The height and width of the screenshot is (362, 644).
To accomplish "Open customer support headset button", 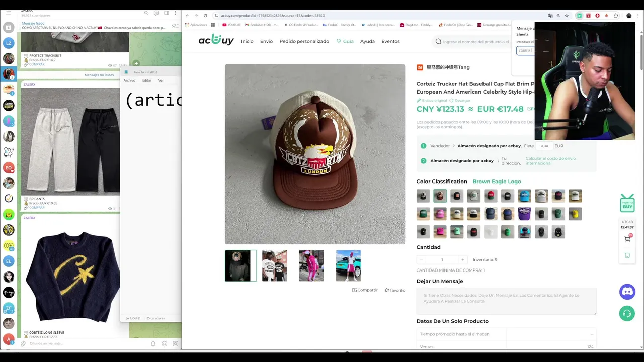I will pos(627,314).
